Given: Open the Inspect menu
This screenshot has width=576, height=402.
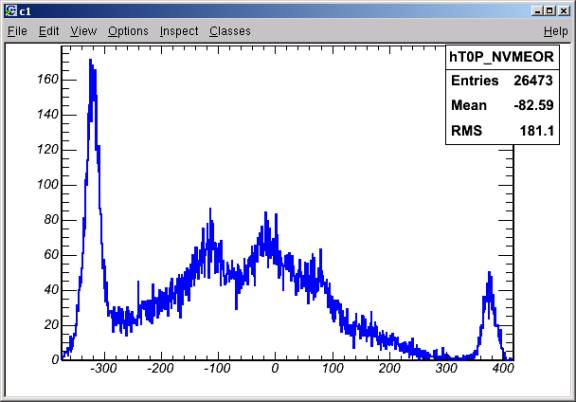Looking at the screenshot, I should coord(179,31).
